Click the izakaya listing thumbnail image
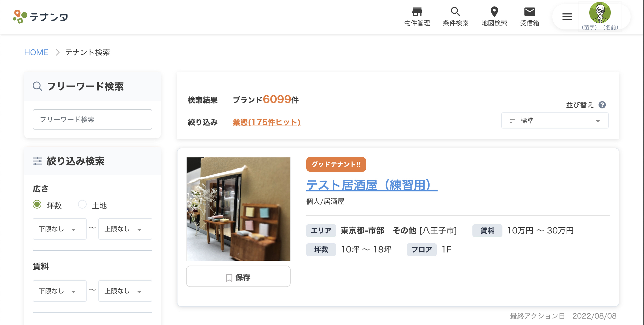 coord(238,209)
